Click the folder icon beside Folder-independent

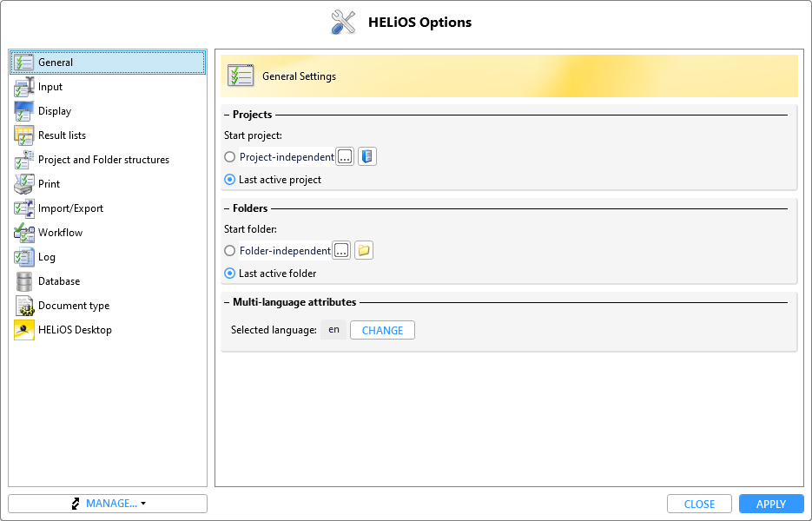click(364, 251)
